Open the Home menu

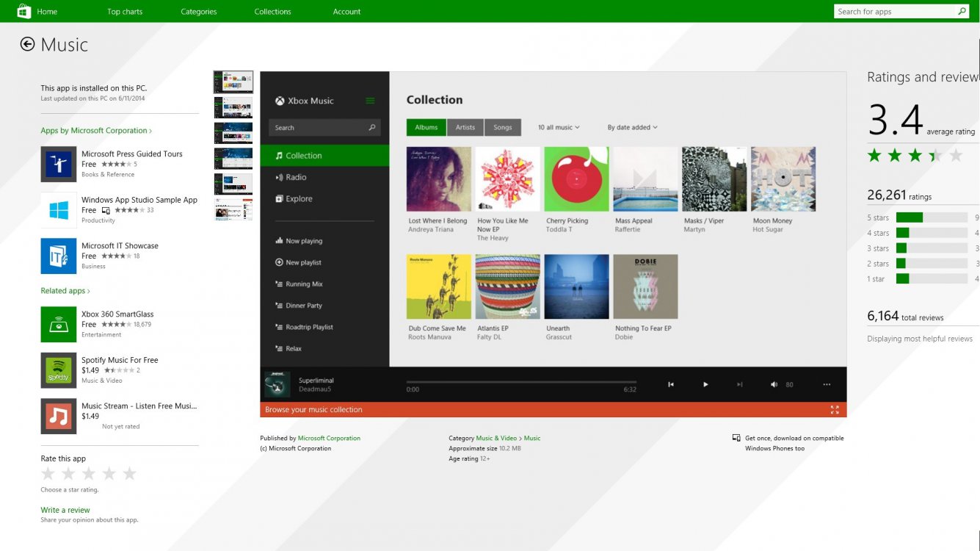(x=47, y=12)
